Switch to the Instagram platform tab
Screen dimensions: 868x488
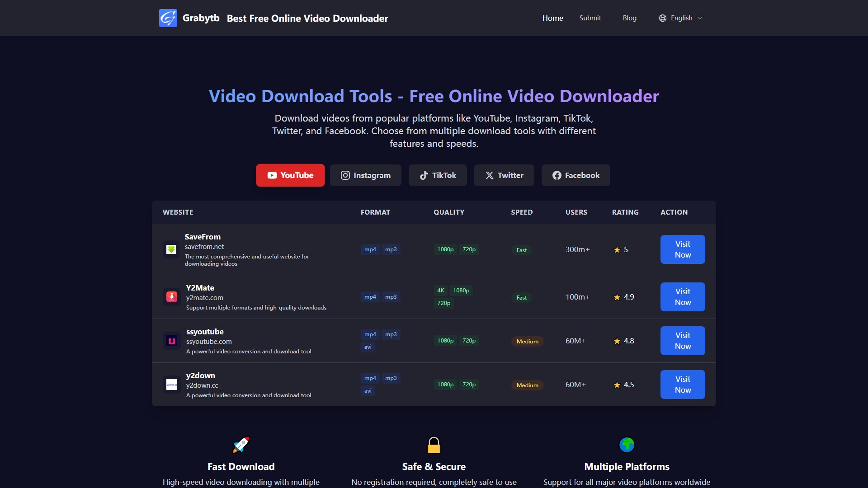pyautogui.click(x=365, y=175)
